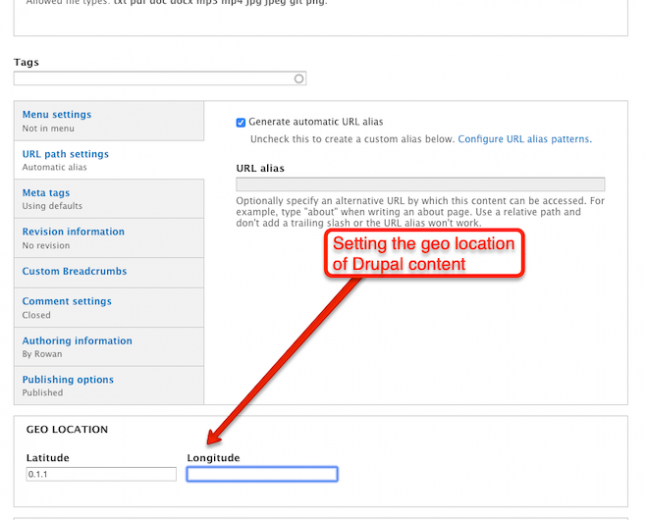This screenshot has height=520, width=648.
Task: Click the Longitude field label
Action: (213, 458)
